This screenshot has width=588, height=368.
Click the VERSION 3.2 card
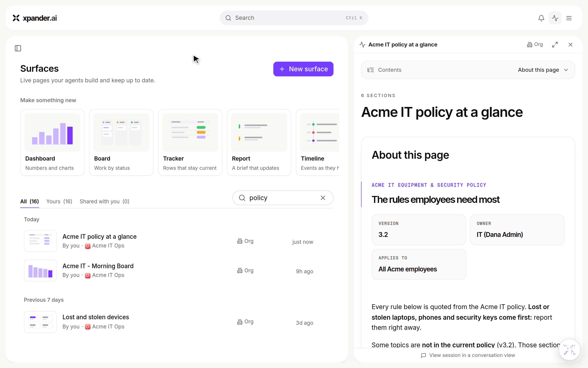point(419,230)
